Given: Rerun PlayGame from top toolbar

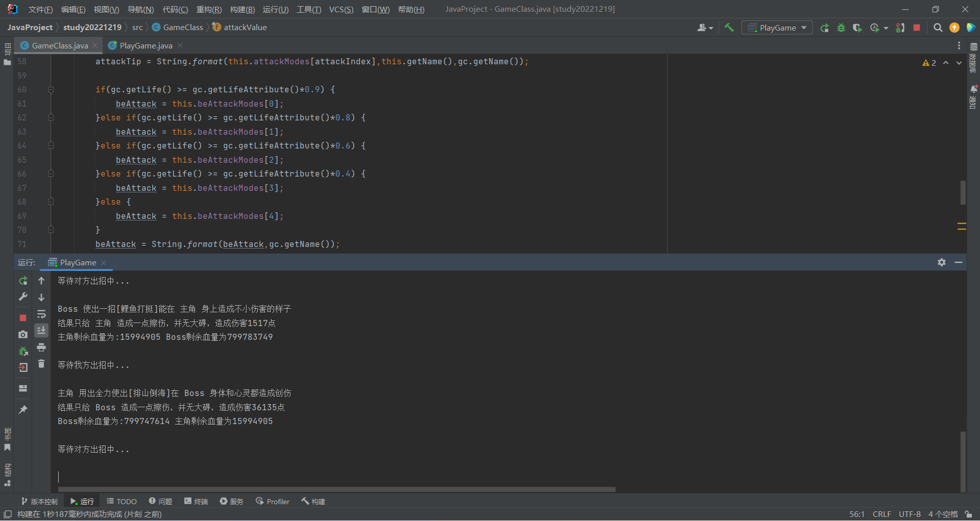Looking at the screenshot, I should pos(824,28).
